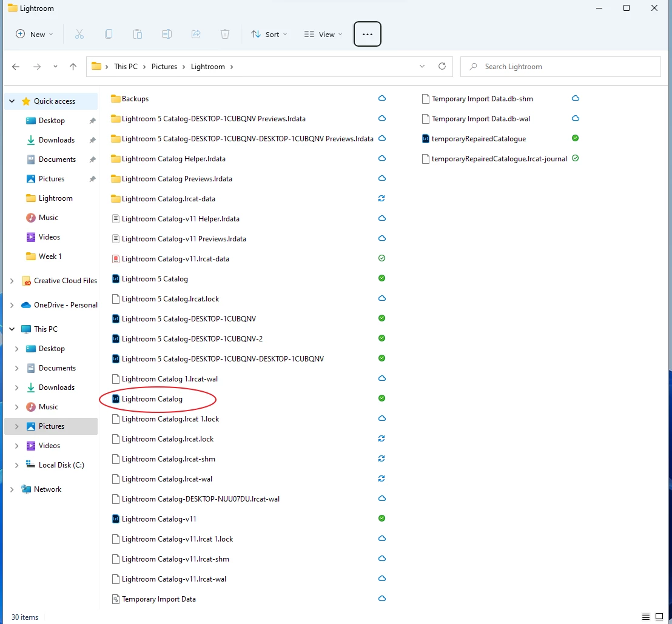Switch to details view icon in status bar
Image resolution: width=672 pixels, height=624 pixels.
click(x=645, y=617)
